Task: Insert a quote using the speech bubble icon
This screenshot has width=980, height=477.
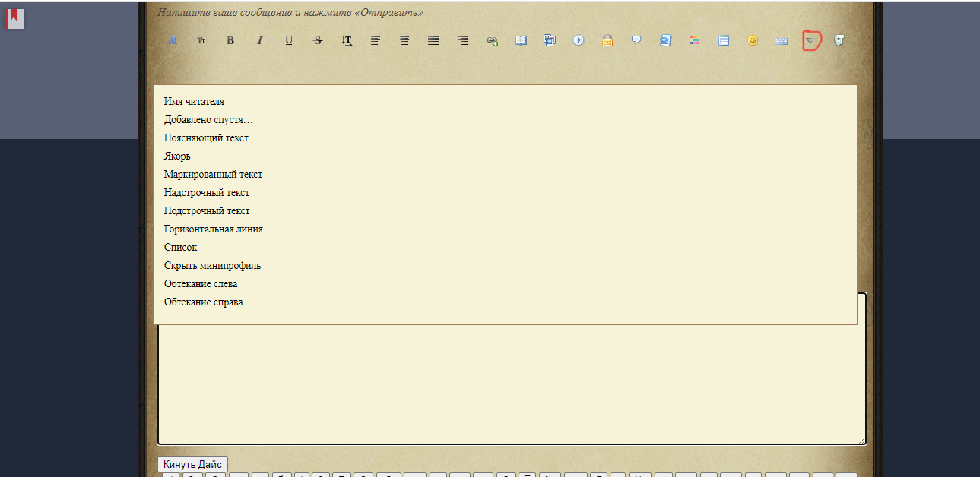Action: click(636, 41)
